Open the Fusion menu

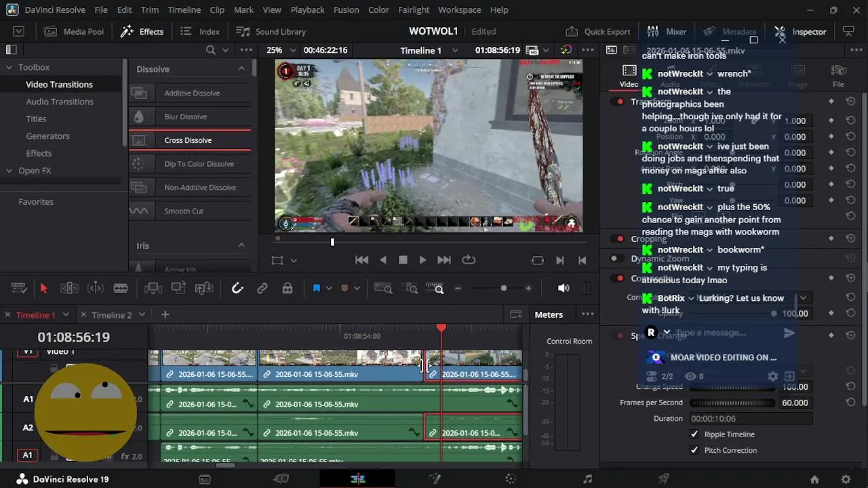pyautogui.click(x=346, y=9)
